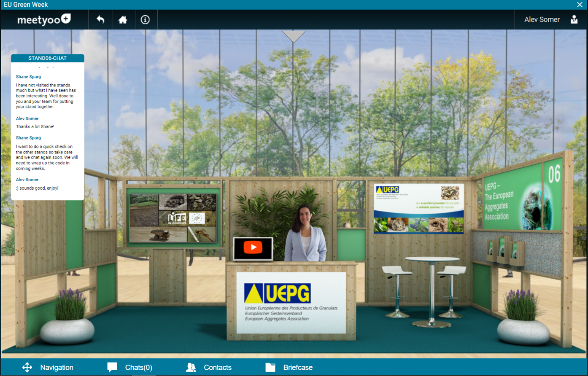Click the chat bubble icon
Image resolution: width=588 pixels, height=376 pixels.
(x=112, y=367)
